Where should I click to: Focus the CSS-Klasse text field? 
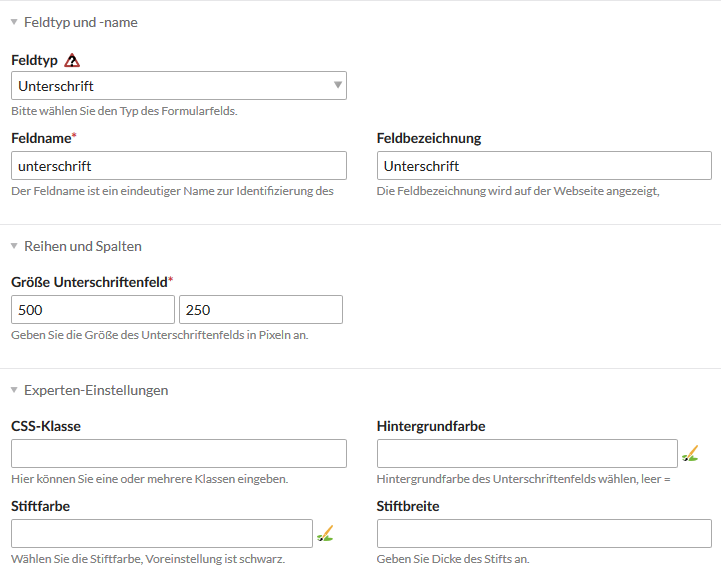179,453
